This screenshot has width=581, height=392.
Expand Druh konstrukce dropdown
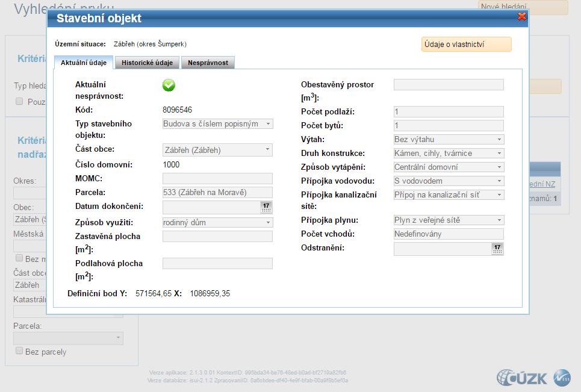tap(499, 153)
